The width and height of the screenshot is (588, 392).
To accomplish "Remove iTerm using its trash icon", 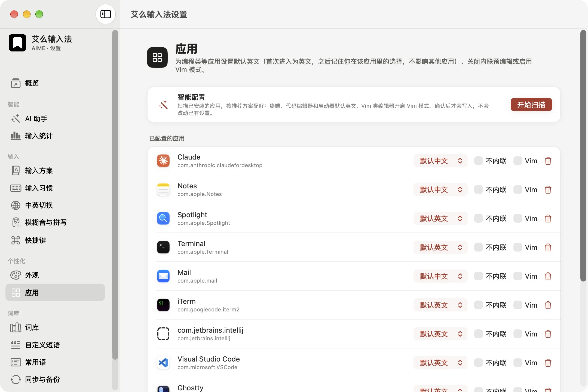I will tap(548, 305).
